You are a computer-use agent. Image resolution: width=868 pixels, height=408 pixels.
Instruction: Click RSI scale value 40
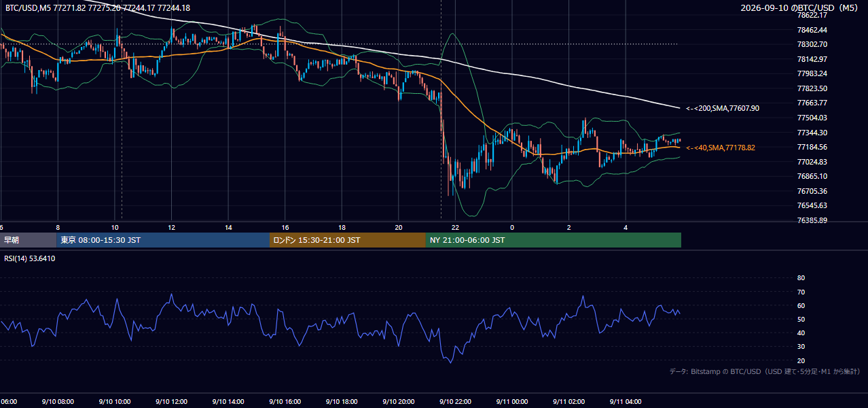click(801, 333)
